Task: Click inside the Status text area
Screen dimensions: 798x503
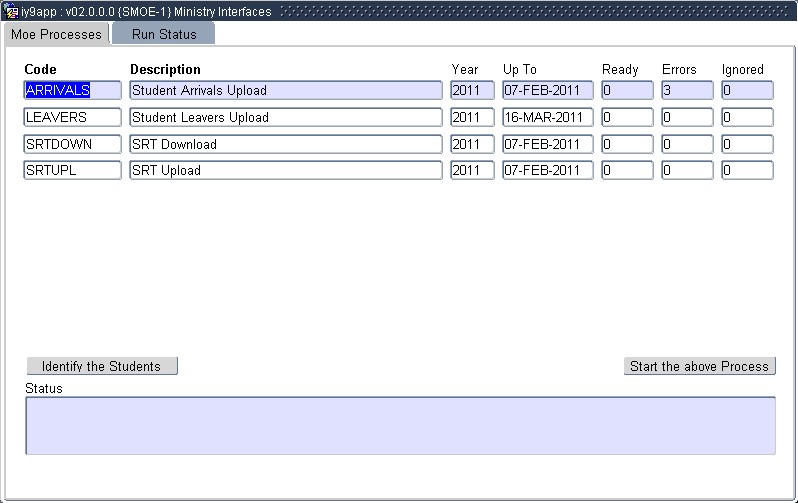Action: (401, 426)
